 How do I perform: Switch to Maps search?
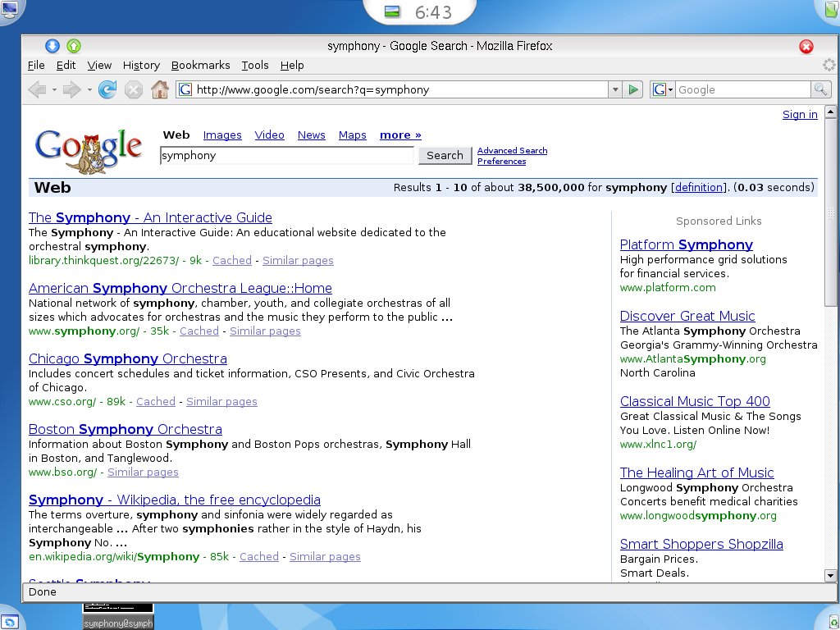[x=353, y=135]
